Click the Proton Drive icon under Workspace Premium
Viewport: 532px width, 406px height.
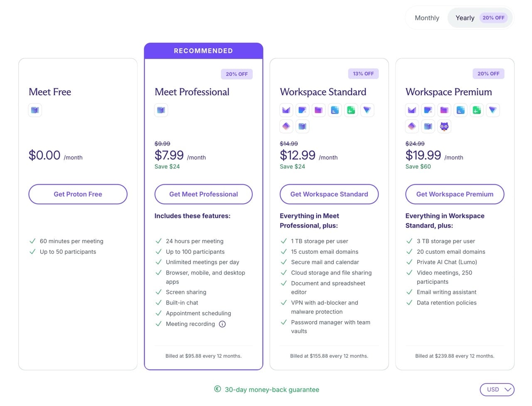pos(444,110)
